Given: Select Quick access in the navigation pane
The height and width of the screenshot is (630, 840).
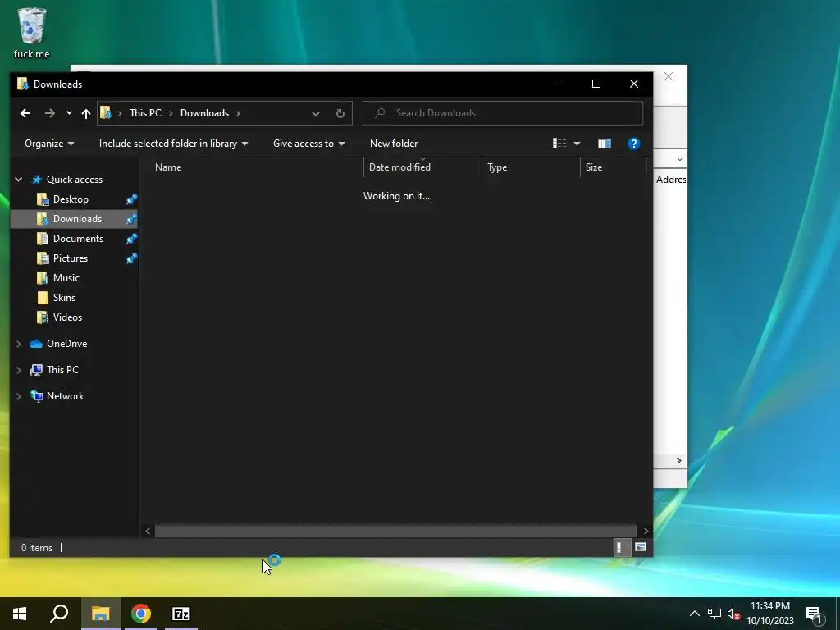Looking at the screenshot, I should pos(75,180).
